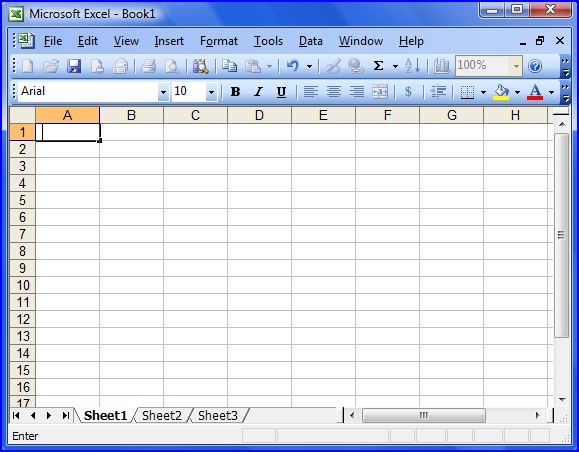
Task: Open Print Preview magnifier icon
Action: pos(171,66)
